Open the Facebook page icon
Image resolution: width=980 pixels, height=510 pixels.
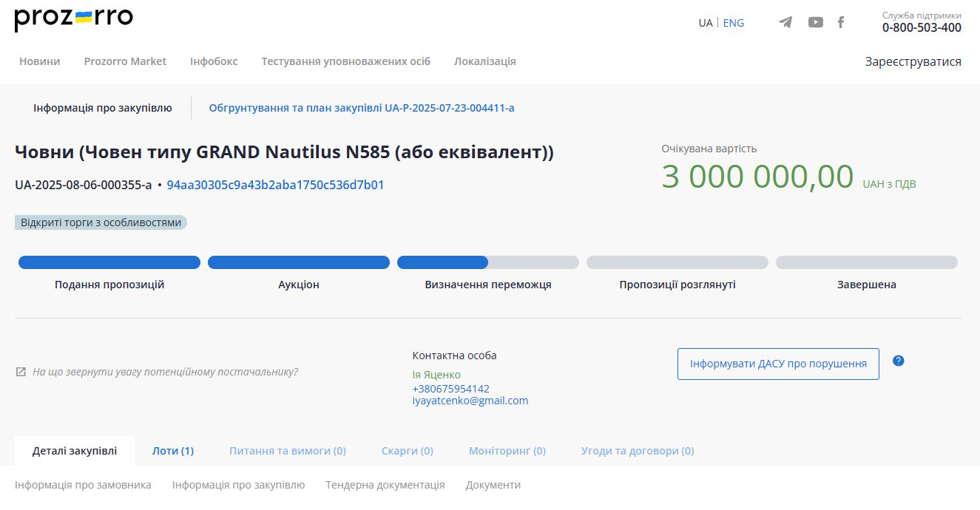pyautogui.click(x=841, y=22)
